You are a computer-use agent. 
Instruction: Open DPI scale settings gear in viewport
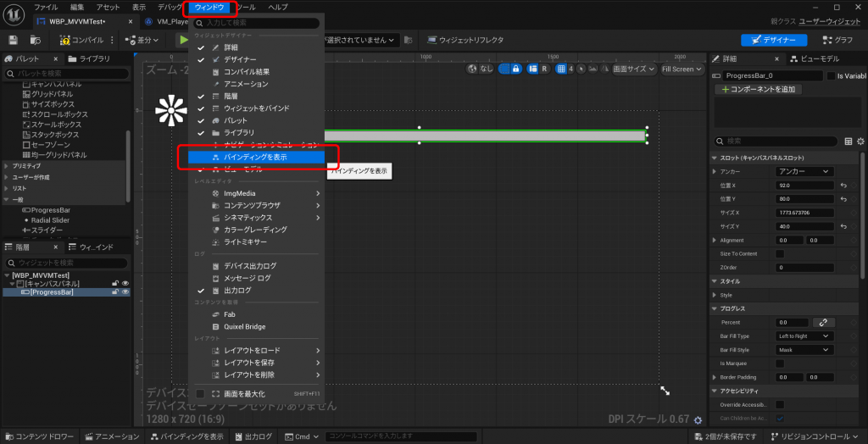(x=698, y=419)
